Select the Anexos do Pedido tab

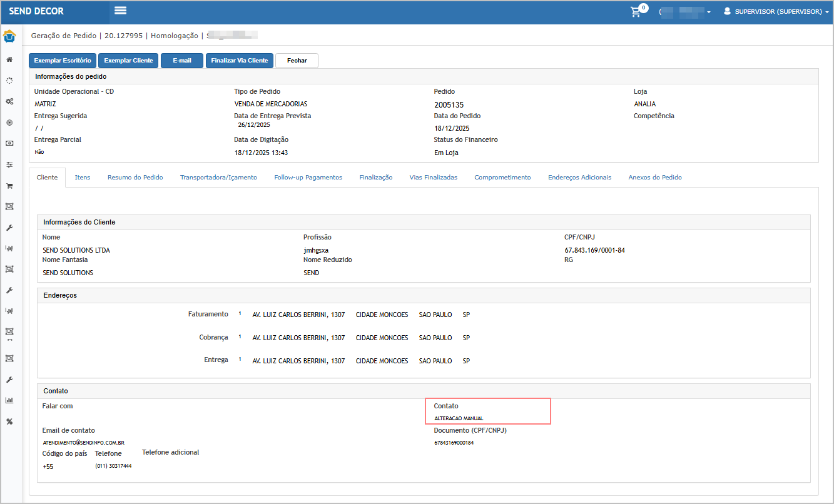[654, 178]
